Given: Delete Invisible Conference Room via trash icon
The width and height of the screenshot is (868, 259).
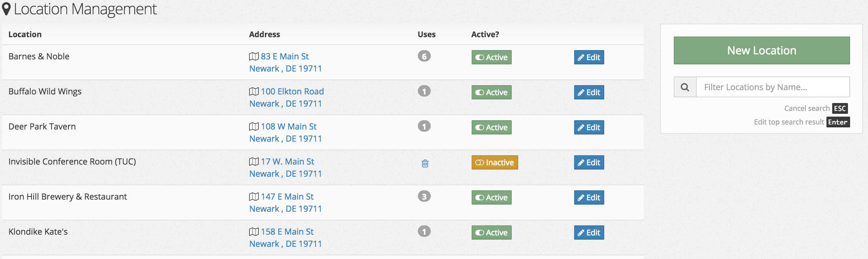Looking at the screenshot, I should pyautogui.click(x=425, y=163).
